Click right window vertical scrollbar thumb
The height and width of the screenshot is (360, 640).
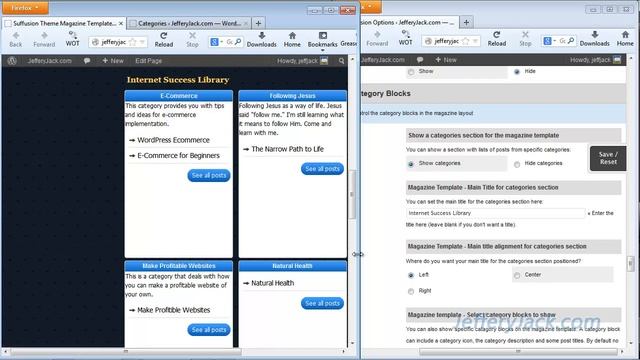[631, 263]
